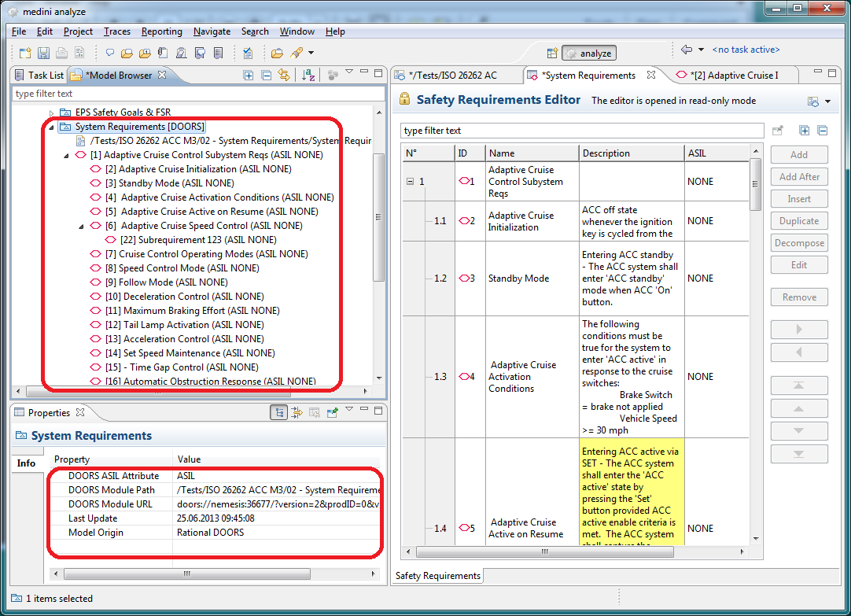Image resolution: width=851 pixels, height=616 pixels.
Task: Expand the EPS Safety Goals & FSR node
Action: pyautogui.click(x=51, y=113)
